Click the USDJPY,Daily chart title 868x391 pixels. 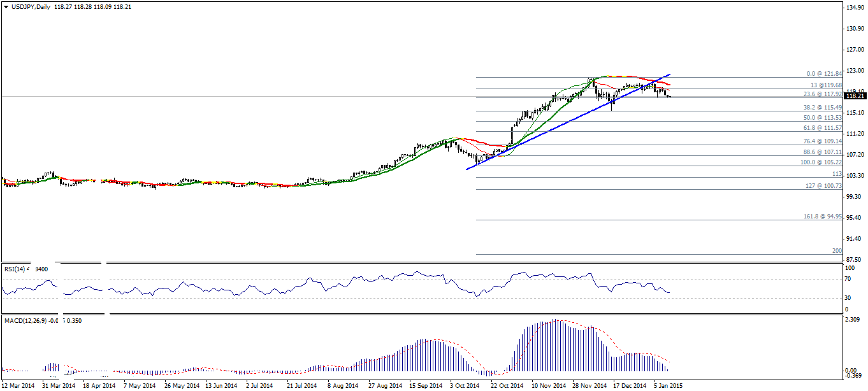click(x=29, y=6)
